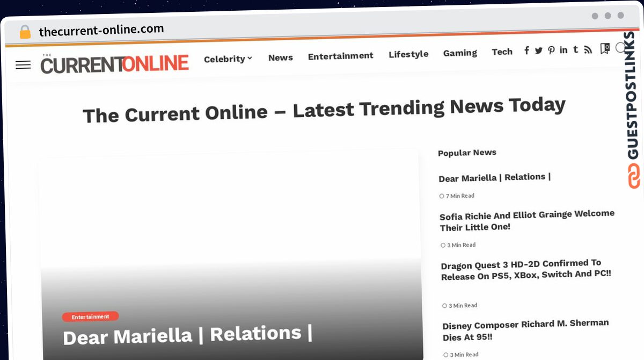644x360 pixels.
Task: Open the featured Dear Mariella headline
Action: coord(188,335)
